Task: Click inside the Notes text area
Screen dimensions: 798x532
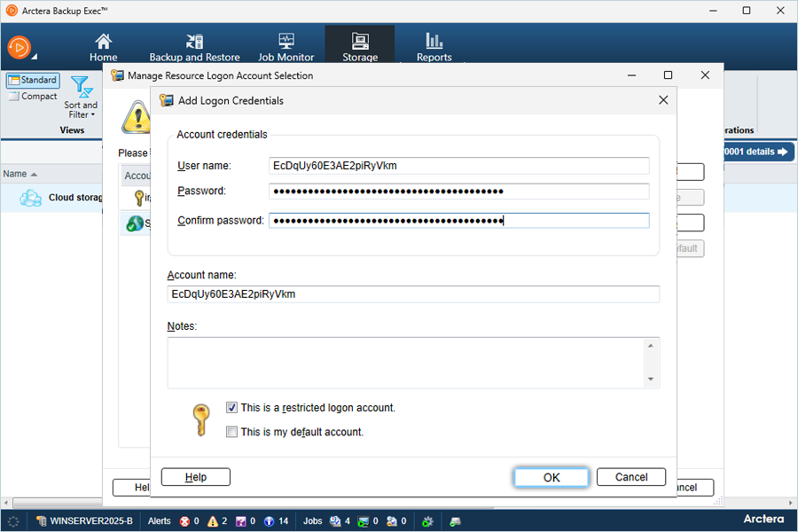Action: tap(405, 363)
